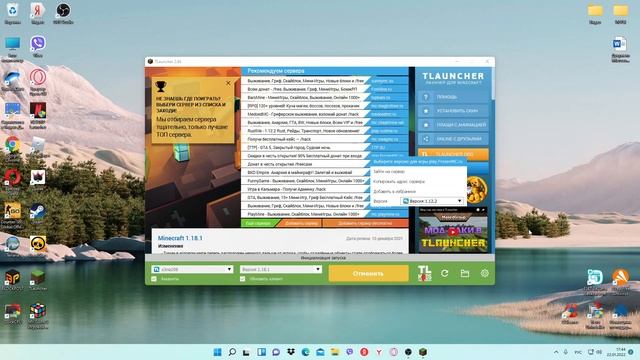Open the TL MODS icon in bottom bar
Image resolution: width=640 pixels, height=360 pixels.
(x=424, y=273)
